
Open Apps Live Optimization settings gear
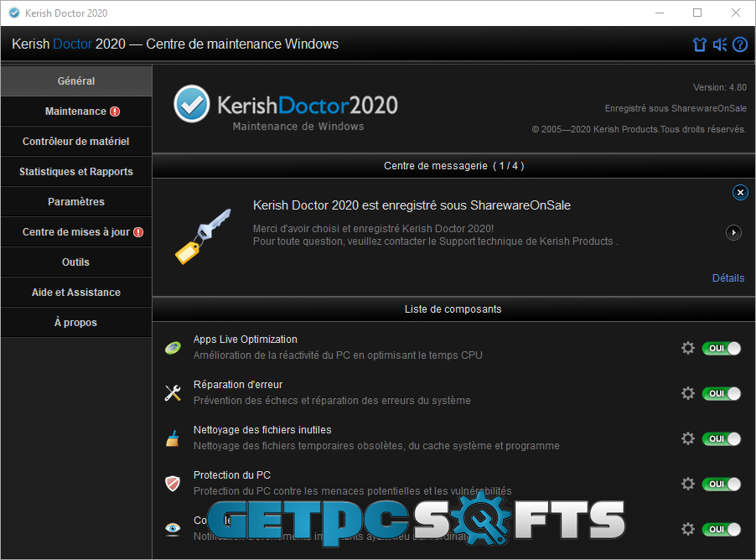pyautogui.click(x=688, y=348)
